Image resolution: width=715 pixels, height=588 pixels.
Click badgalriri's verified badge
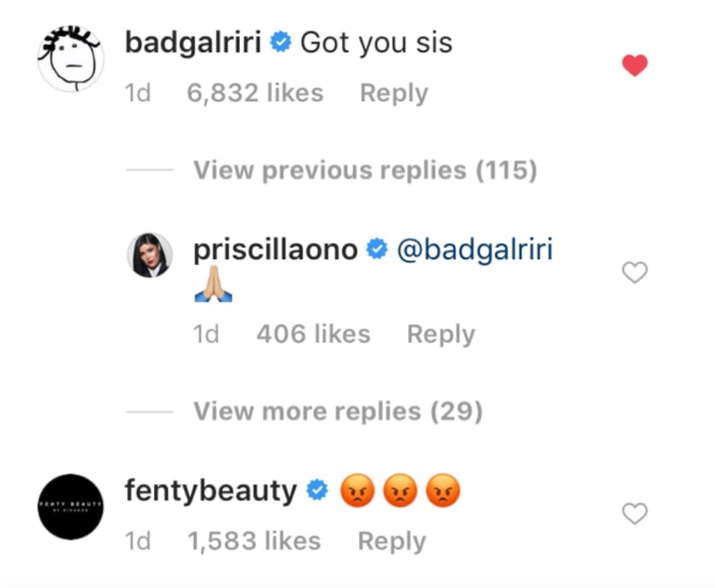pos(280,43)
